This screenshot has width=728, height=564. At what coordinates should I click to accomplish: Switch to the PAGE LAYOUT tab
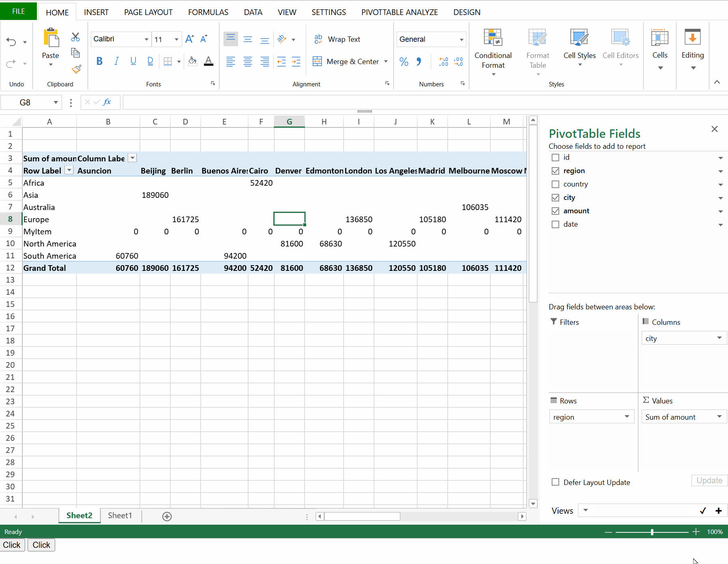coord(148,12)
